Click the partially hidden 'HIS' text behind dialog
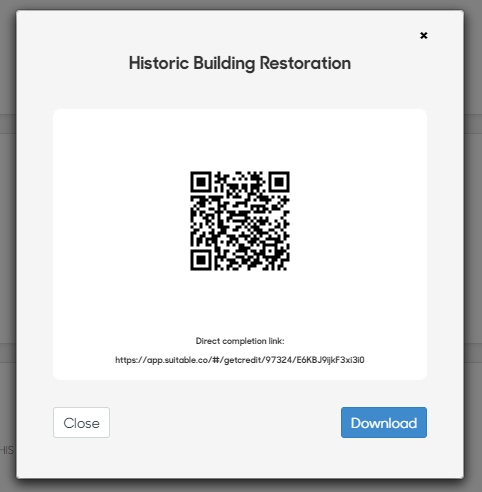This screenshot has height=492, width=482. coord(7,450)
